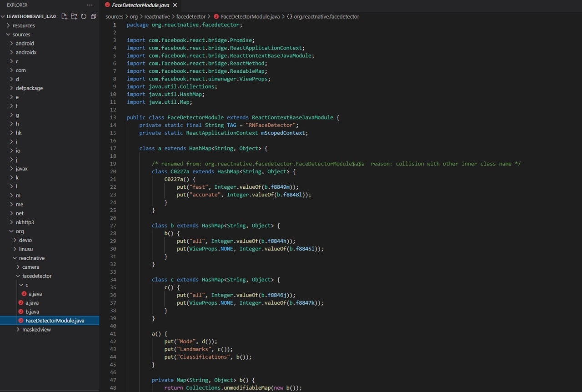Click 'ReactContextBaseJavaModule' on the class declaration line
This screenshot has height=392, width=582.
[x=292, y=117]
